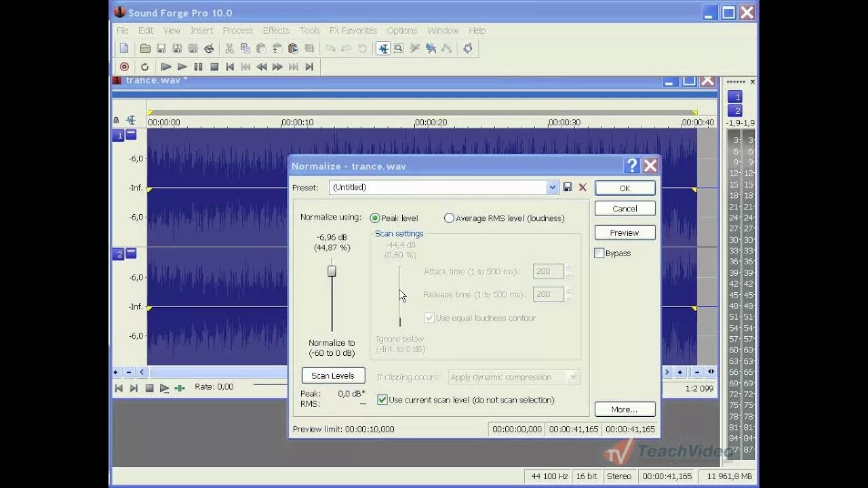Click save preset disk icon in Normalize dialog

tap(568, 187)
